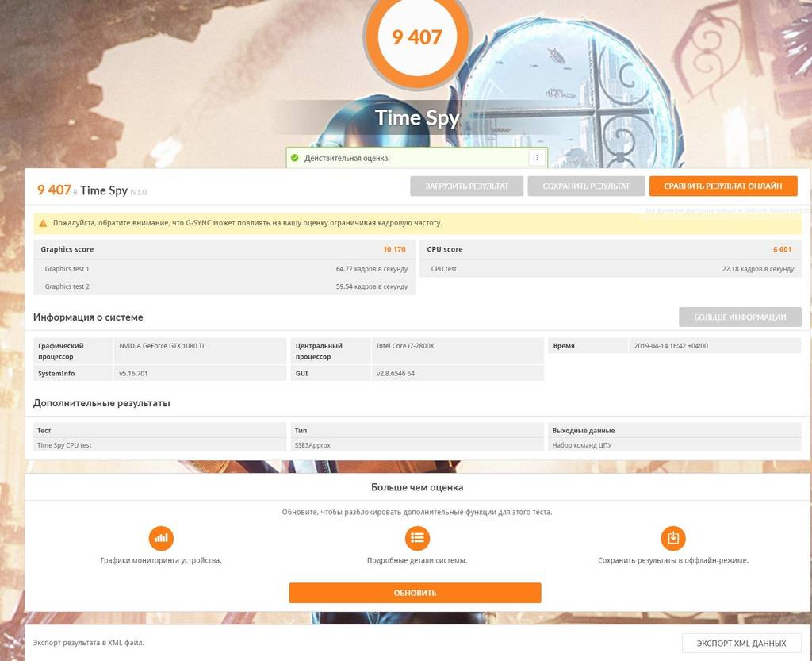Click the timestamp 2019-04-14 16:42 +04:00

coord(671,345)
